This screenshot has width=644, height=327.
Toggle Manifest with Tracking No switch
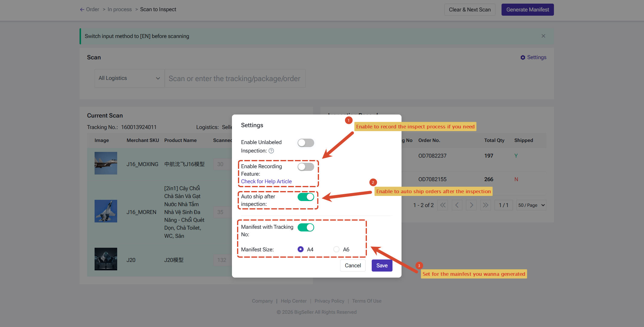click(306, 227)
